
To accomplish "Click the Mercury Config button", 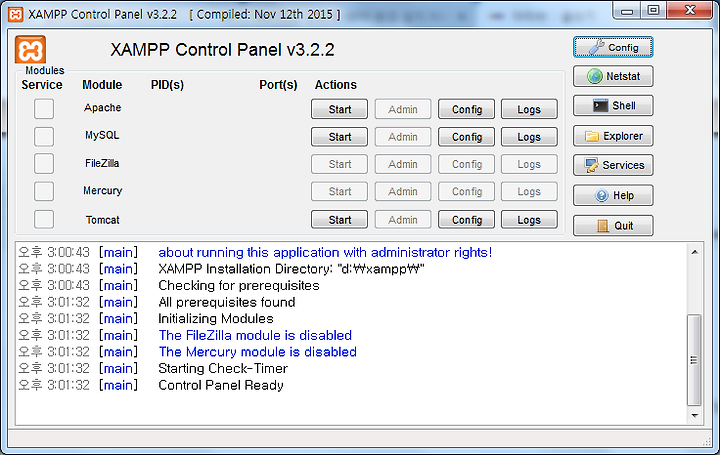I will (x=467, y=191).
